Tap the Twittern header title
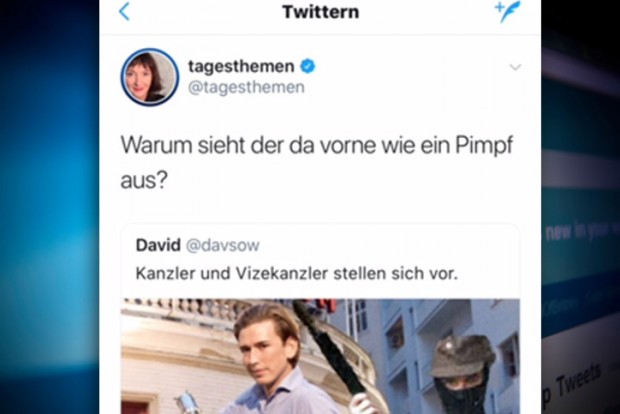The height and width of the screenshot is (414, 620). [321, 12]
